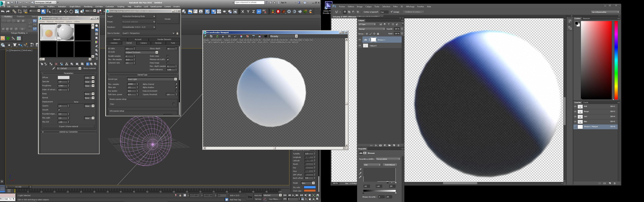The image size is (644, 202).
Task: Open the Kernel type dropdown
Action: (176, 79)
